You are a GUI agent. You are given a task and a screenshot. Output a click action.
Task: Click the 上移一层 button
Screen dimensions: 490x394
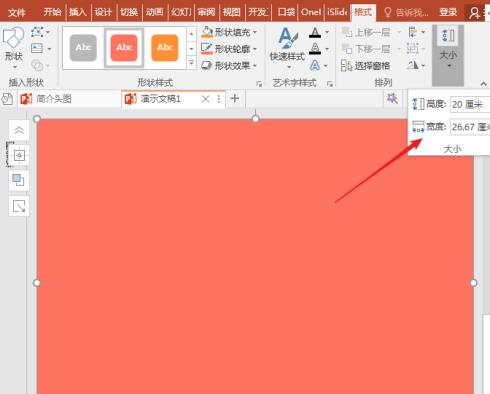[x=366, y=32]
